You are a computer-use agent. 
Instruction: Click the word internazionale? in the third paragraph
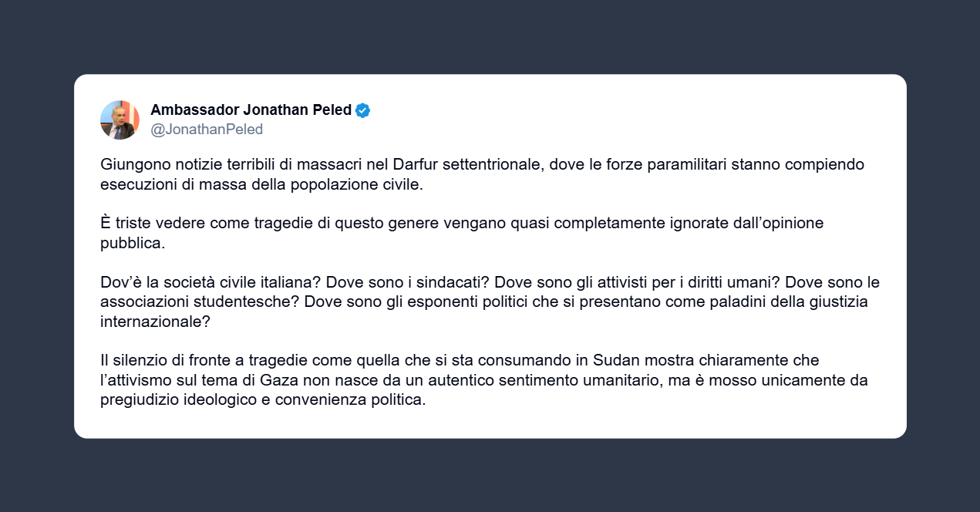[155, 322]
